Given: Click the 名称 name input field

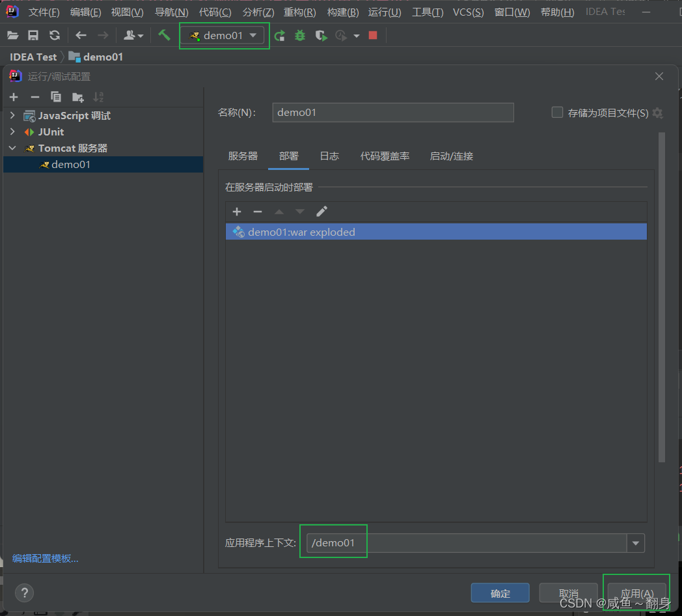Looking at the screenshot, I should [x=393, y=112].
